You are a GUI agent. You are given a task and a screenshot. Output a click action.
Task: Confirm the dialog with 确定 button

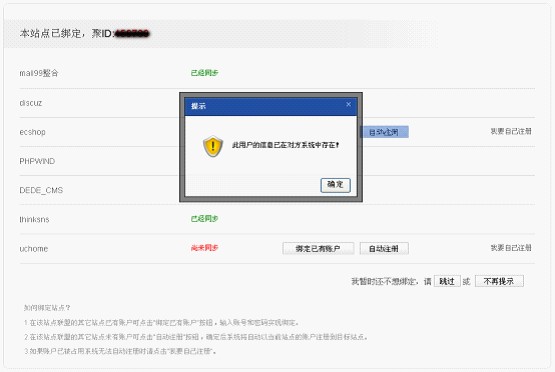pyautogui.click(x=335, y=185)
